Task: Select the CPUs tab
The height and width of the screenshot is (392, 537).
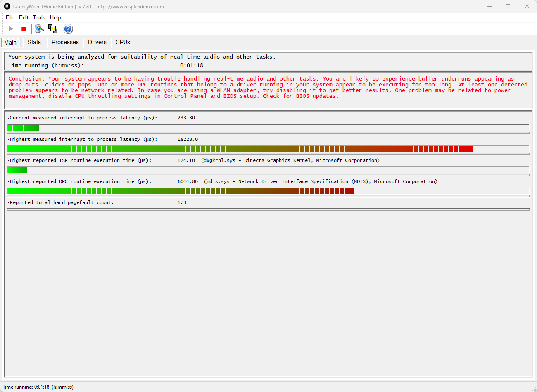Action: click(122, 42)
